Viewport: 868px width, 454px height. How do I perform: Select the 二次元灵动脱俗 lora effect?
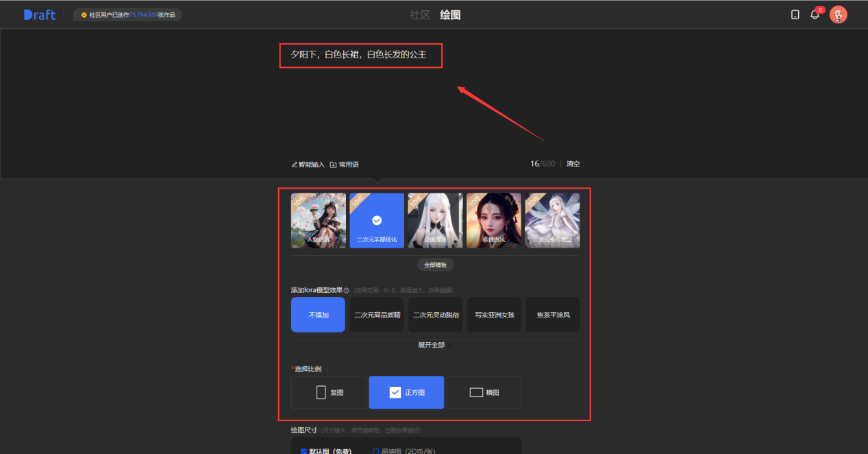pyautogui.click(x=436, y=315)
